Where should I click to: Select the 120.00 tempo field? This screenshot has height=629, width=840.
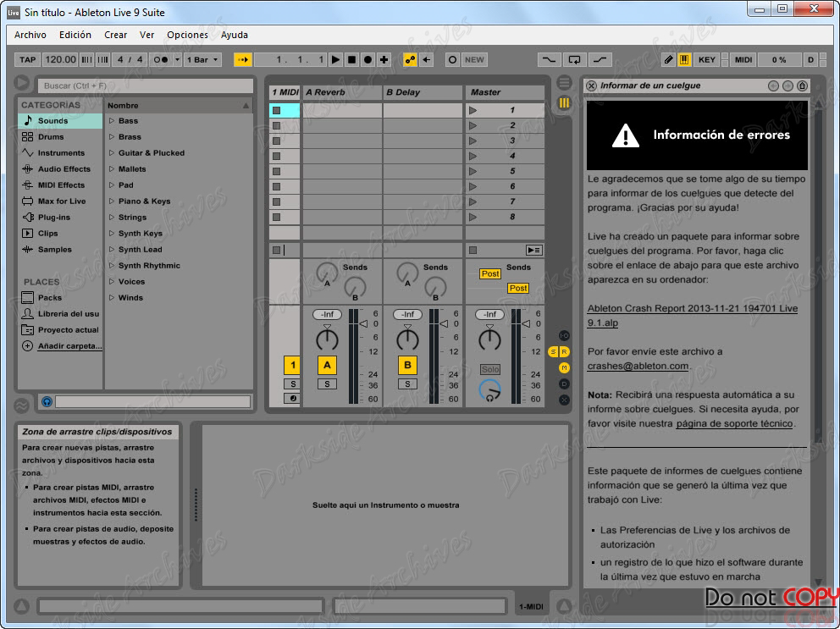[60, 59]
